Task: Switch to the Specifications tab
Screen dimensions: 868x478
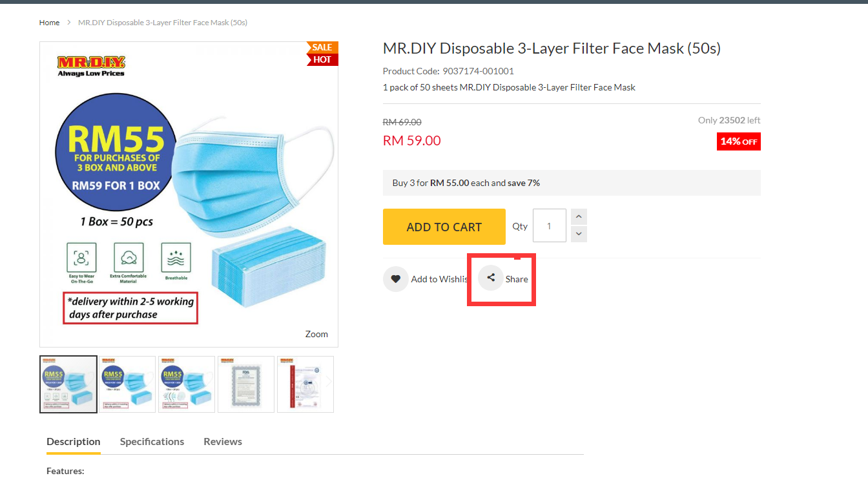Action: click(152, 442)
